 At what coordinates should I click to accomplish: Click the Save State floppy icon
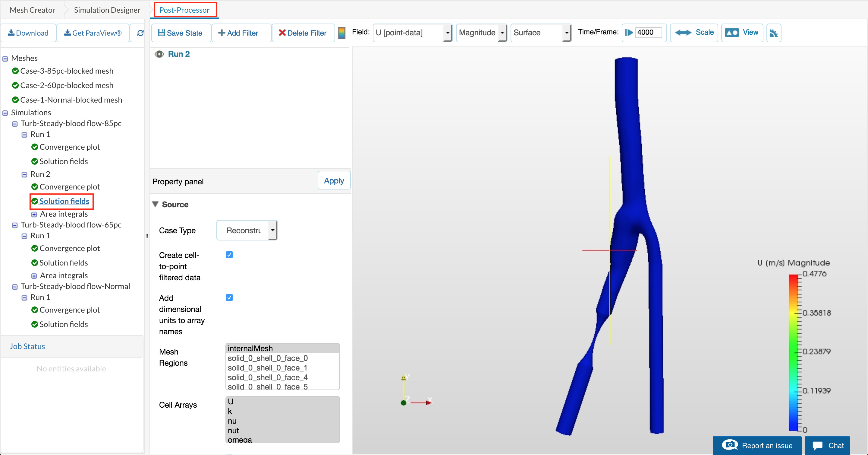coord(162,33)
